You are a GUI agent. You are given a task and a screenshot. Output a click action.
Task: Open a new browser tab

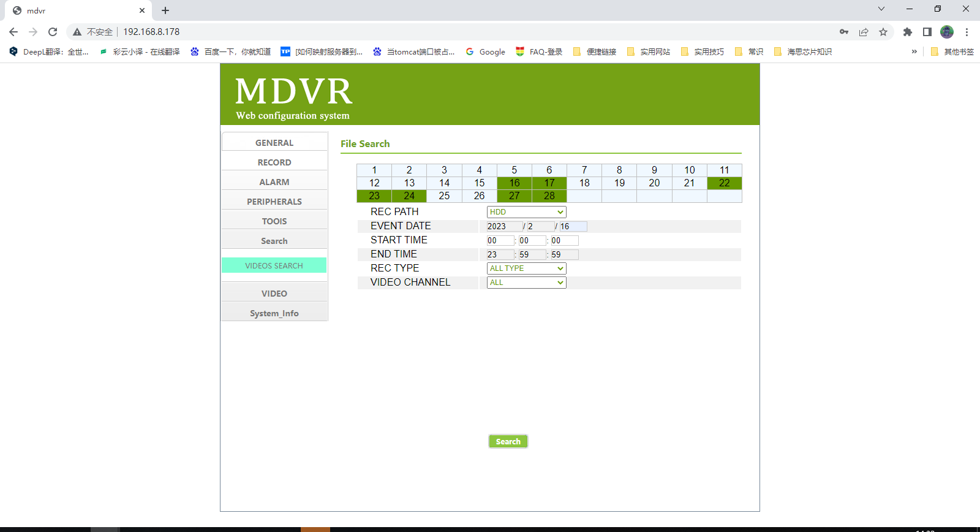coord(165,10)
